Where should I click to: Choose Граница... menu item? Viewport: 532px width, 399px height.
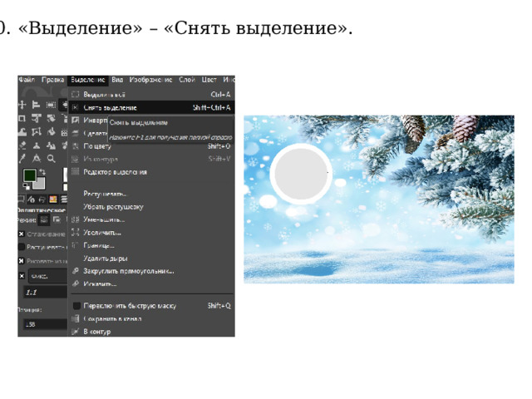point(151,245)
